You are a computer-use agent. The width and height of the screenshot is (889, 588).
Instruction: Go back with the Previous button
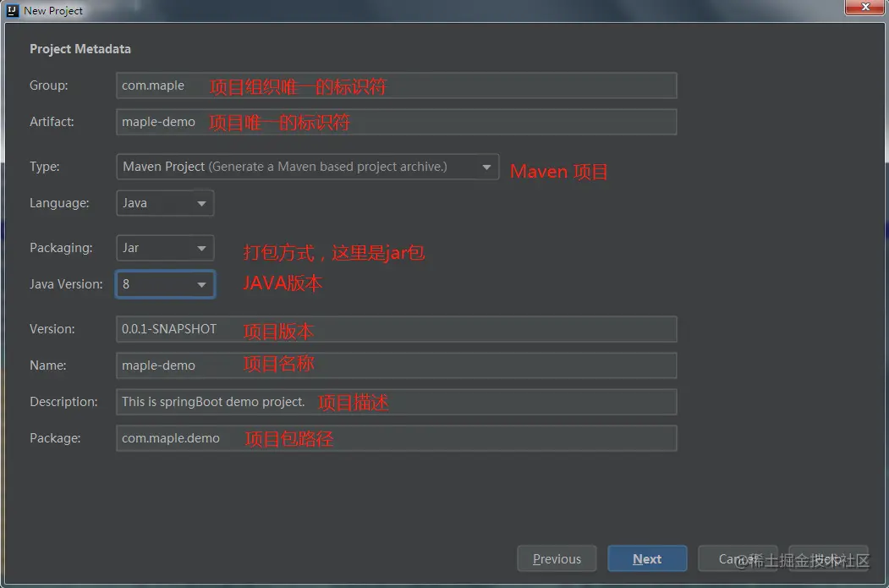pos(557,559)
